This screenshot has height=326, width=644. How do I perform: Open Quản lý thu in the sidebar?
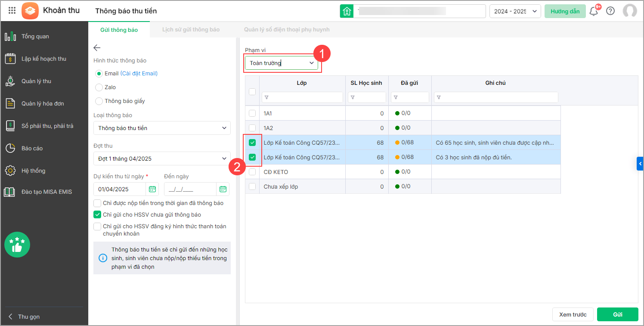coord(44,81)
